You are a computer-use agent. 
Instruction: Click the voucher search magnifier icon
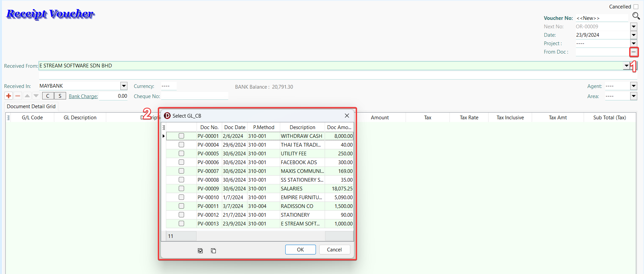tap(636, 16)
